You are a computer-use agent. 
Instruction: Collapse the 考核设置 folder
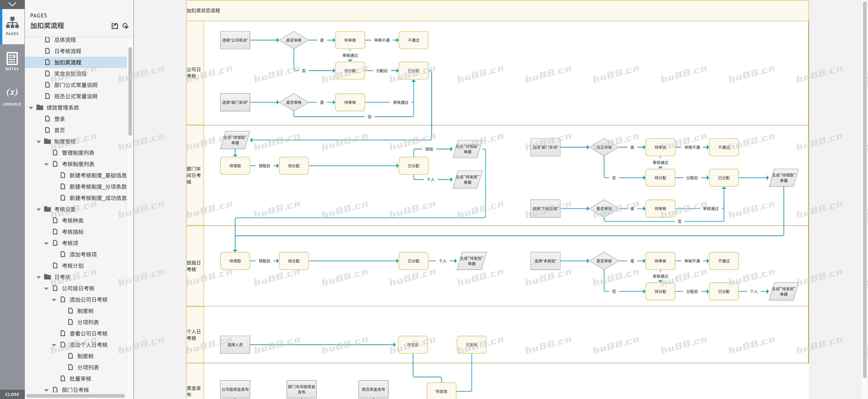pyautogui.click(x=39, y=209)
